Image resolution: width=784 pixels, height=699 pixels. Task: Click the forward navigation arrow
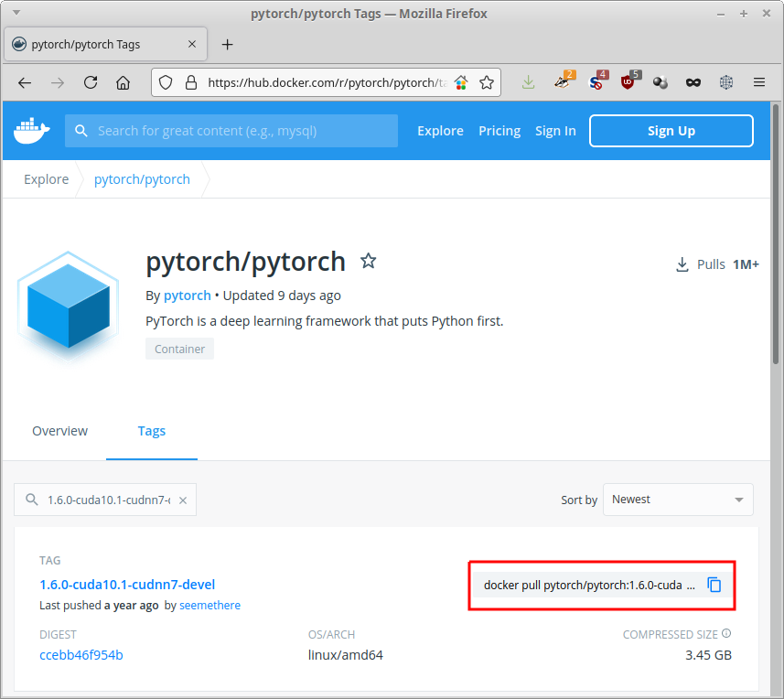(x=58, y=82)
